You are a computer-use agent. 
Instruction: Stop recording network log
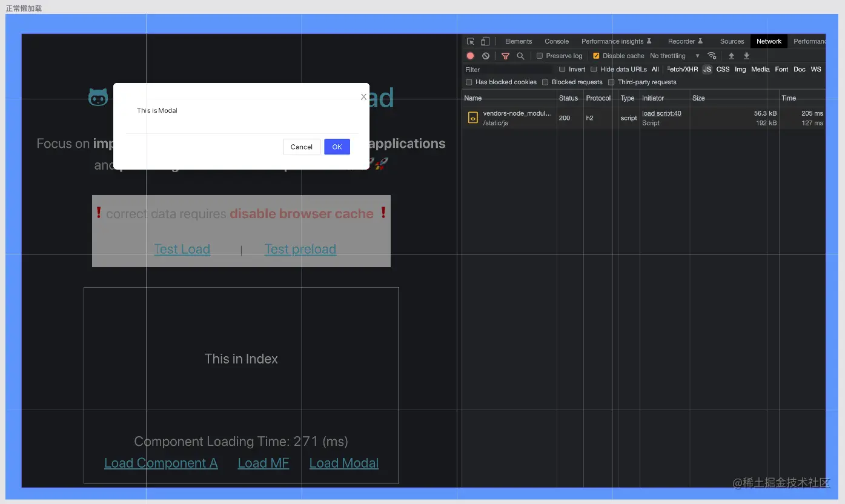point(470,55)
